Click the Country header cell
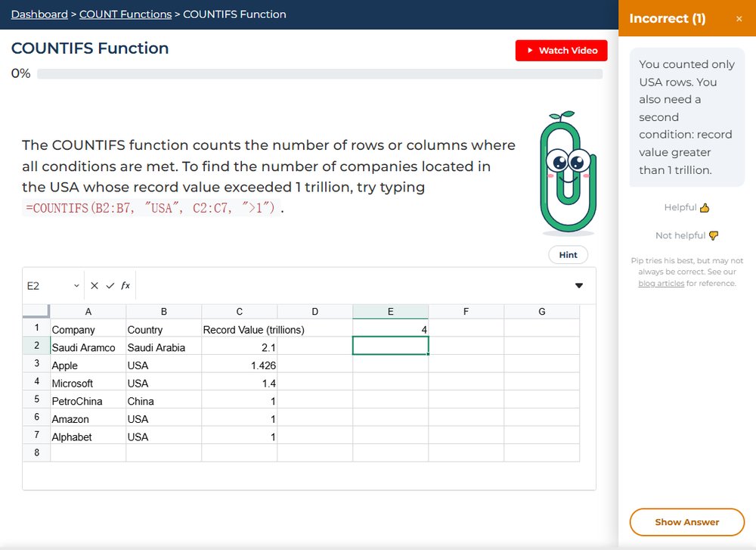This screenshot has width=756, height=550. point(164,328)
